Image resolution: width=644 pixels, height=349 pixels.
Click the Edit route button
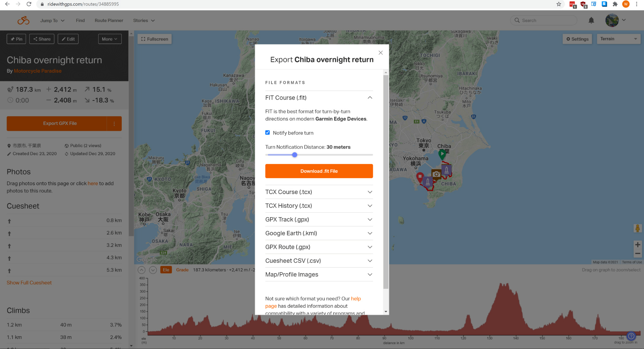(68, 39)
